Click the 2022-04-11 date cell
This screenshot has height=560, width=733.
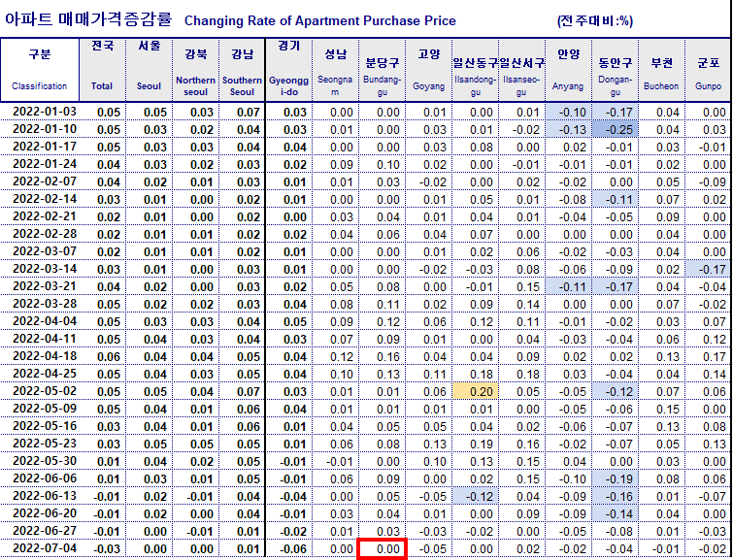pos(45,339)
